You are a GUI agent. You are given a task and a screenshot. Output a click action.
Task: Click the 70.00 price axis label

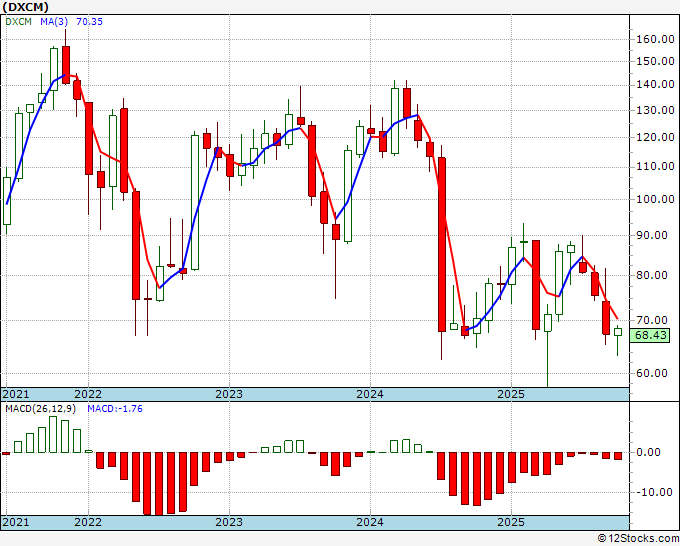(652, 320)
